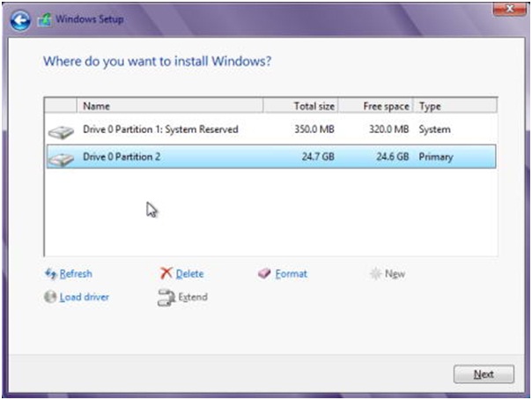Sort by the Total size column header
The width and height of the screenshot is (532, 400).
(x=300, y=107)
